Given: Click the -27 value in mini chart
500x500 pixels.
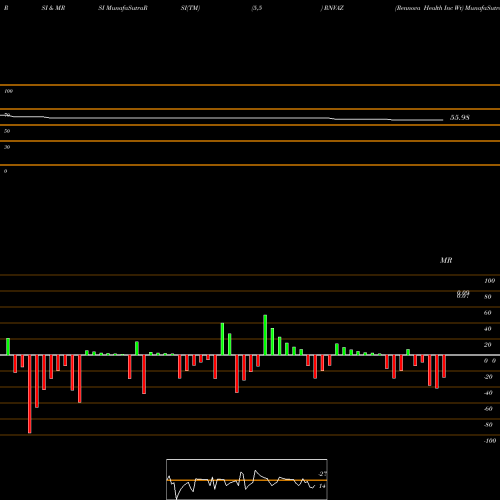Looking at the screenshot, I should point(322,474).
